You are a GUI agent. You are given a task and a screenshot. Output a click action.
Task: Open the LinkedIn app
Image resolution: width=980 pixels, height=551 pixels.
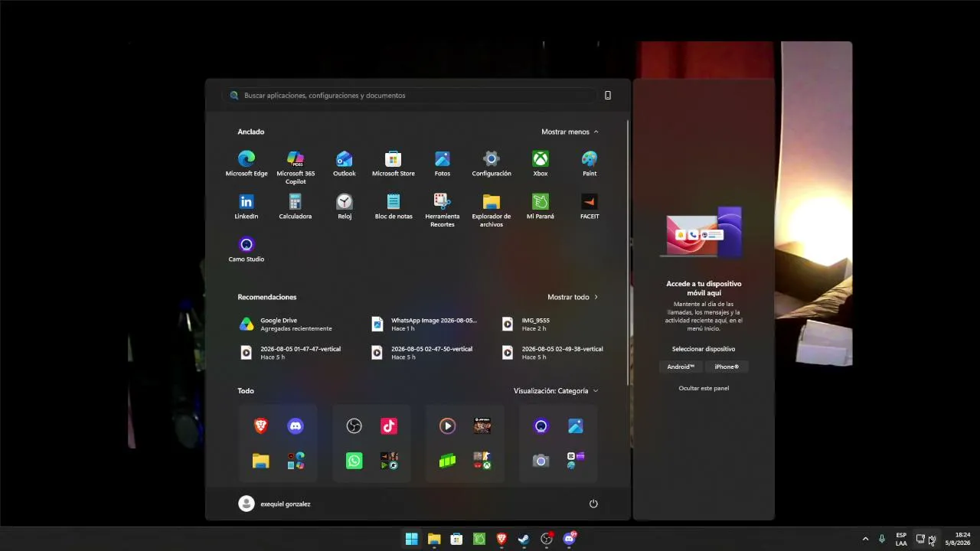click(247, 206)
